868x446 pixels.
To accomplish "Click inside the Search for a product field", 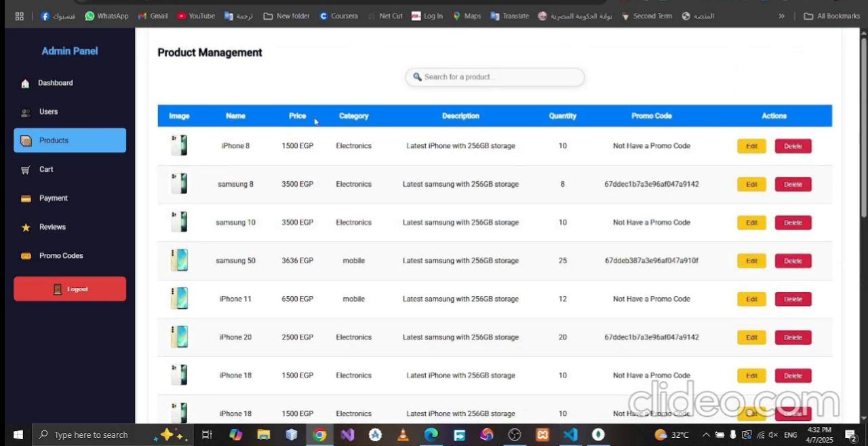I will (494, 77).
